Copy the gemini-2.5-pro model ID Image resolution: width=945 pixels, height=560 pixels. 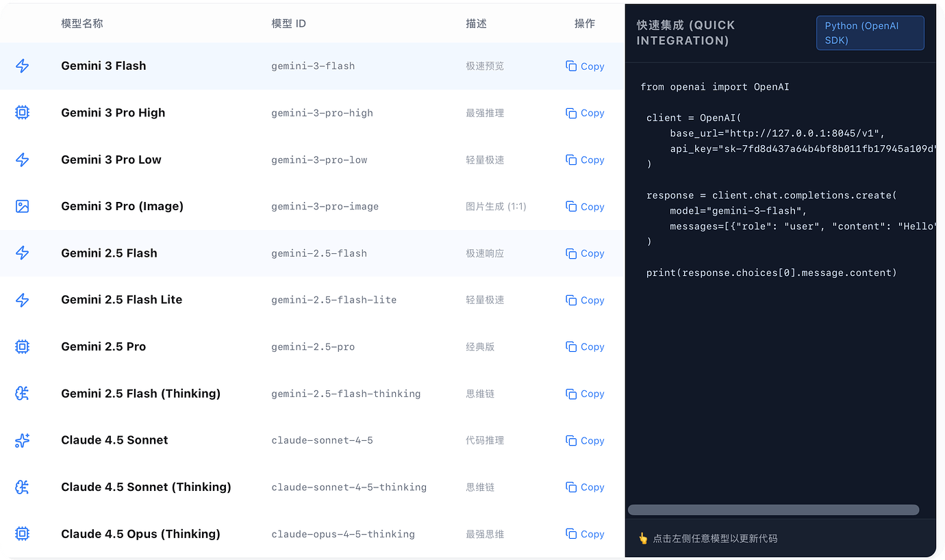click(585, 347)
